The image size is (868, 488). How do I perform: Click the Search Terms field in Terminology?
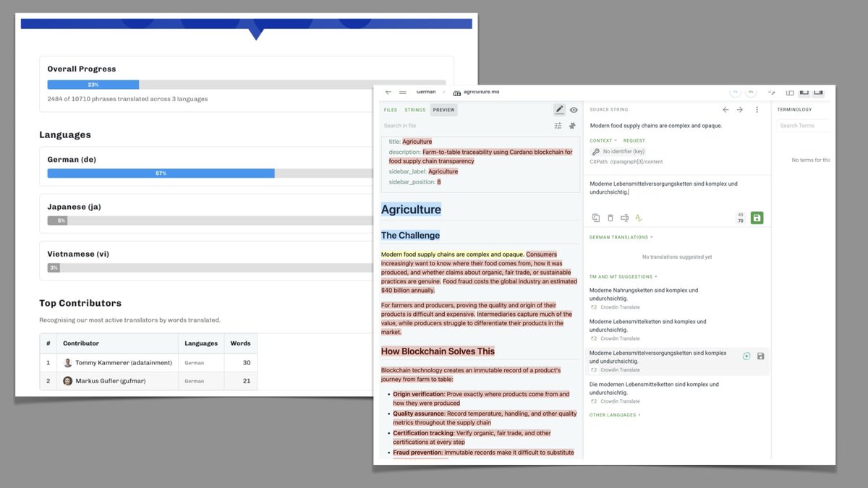pyautogui.click(x=804, y=126)
